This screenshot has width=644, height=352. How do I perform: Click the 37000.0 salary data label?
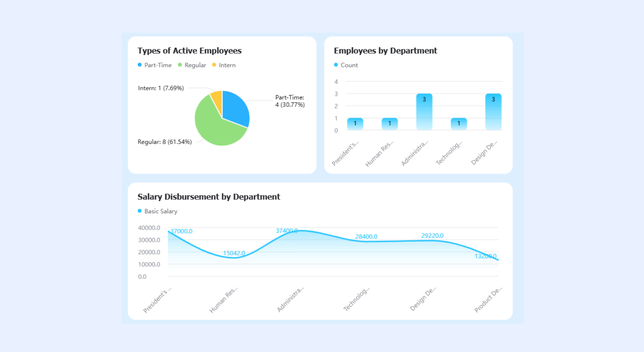181,231
